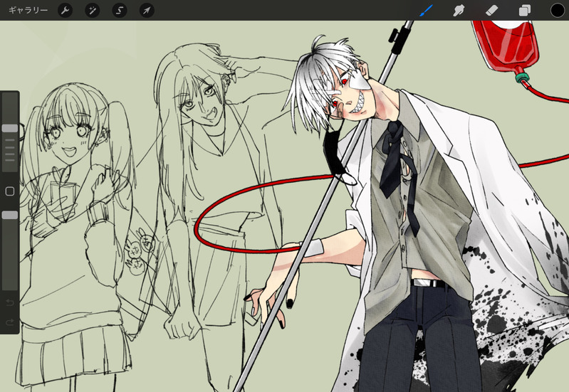Open the Actions wrench menu
The height and width of the screenshot is (392, 569).
(x=66, y=11)
